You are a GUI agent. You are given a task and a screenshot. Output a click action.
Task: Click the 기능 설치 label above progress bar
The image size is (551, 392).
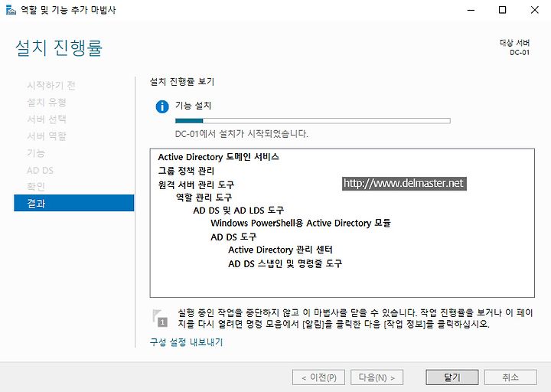coord(194,106)
